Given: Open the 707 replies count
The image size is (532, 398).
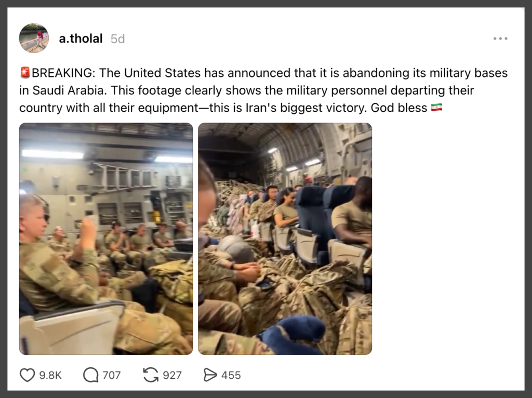Looking at the screenshot, I should 112,375.
